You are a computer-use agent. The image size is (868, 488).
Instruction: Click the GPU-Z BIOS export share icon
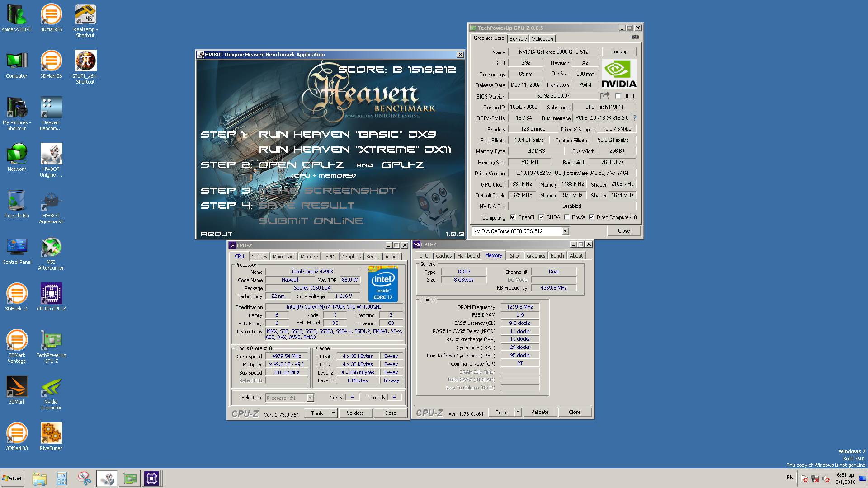coord(605,96)
